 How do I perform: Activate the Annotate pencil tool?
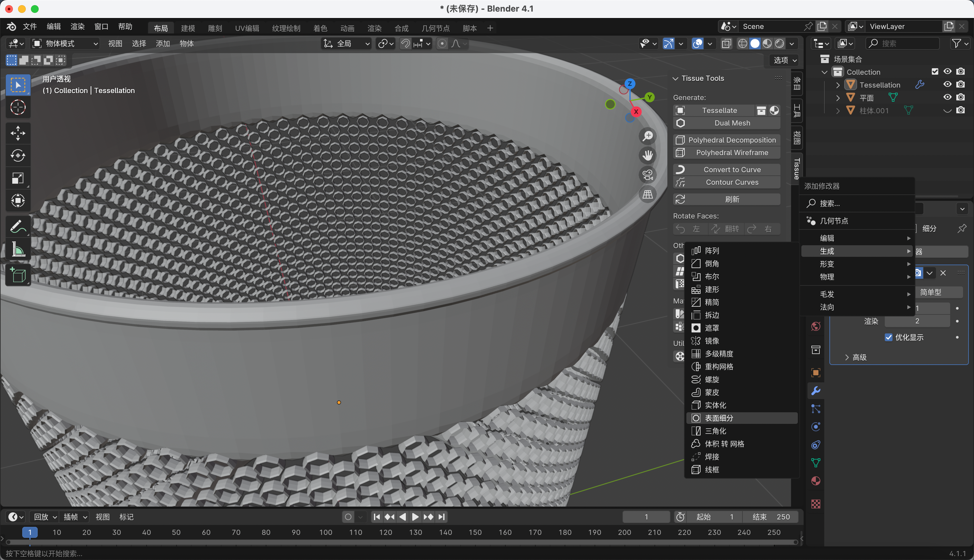click(18, 227)
